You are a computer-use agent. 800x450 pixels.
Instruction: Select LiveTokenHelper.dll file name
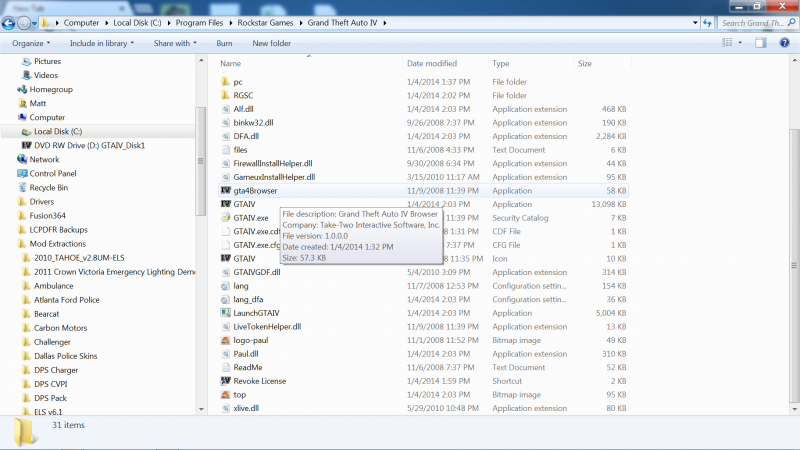(x=267, y=327)
